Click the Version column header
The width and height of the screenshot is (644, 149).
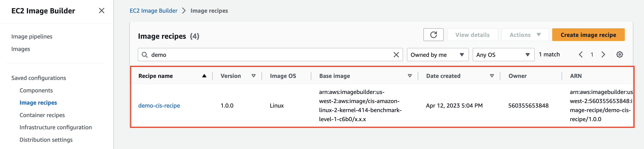point(230,76)
